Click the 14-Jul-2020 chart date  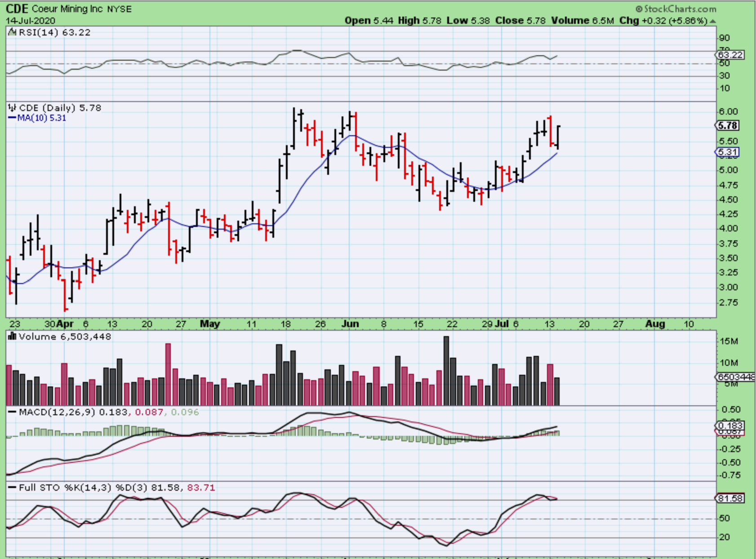31,21
